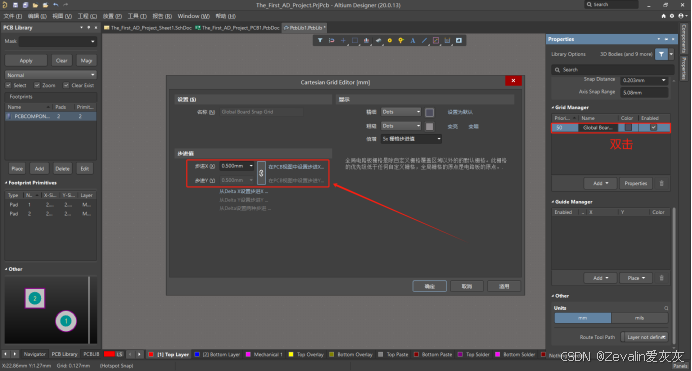Click the place dimension icon in active bar
The height and width of the screenshot is (371, 692).
(x=447, y=40)
